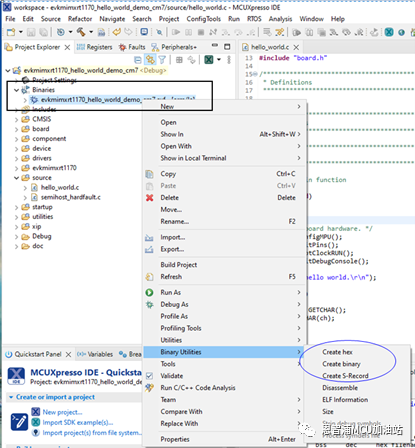This screenshot has height=448, width=415.
Task: Click Collapse All in Project Explorer toolbar
Action: [x=138, y=60]
